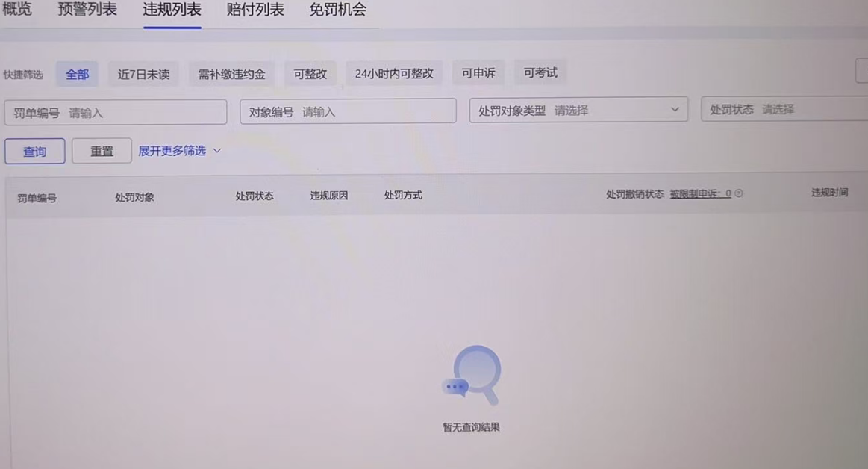Click the empty-results magnifier illustration
The height and width of the screenshot is (469, 868).
coord(472,374)
